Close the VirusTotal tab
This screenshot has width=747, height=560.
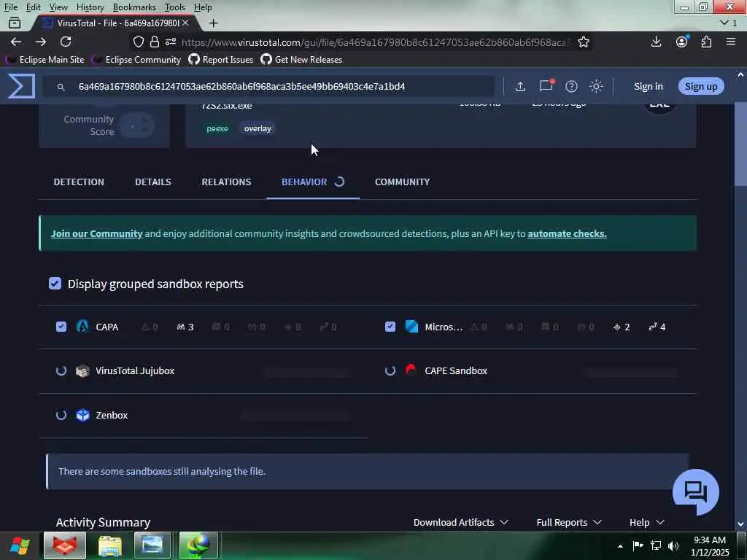tap(185, 23)
